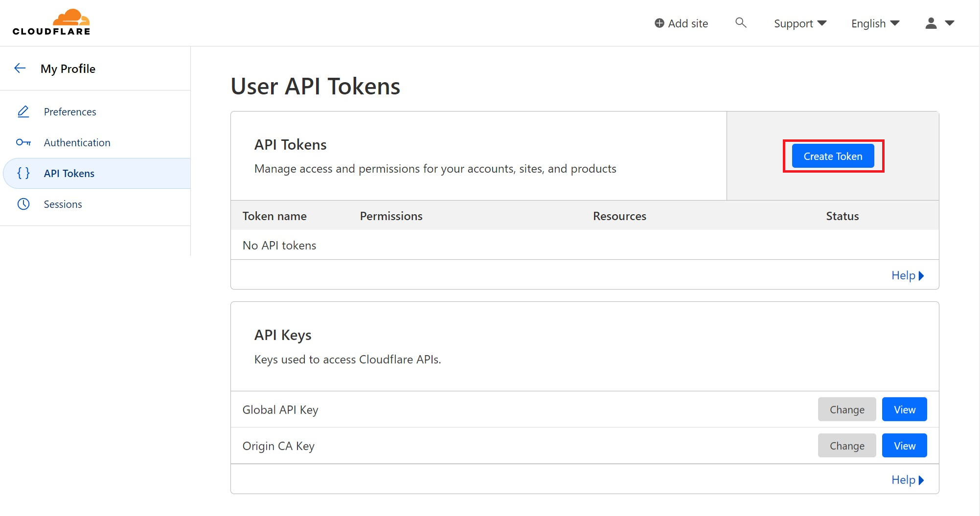The height and width of the screenshot is (516, 980).
Task: Select the API Tokens braces icon
Action: 23,173
